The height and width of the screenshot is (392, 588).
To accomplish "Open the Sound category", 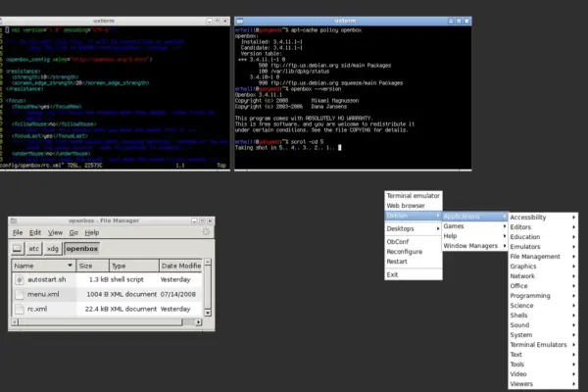I will (543, 324).
